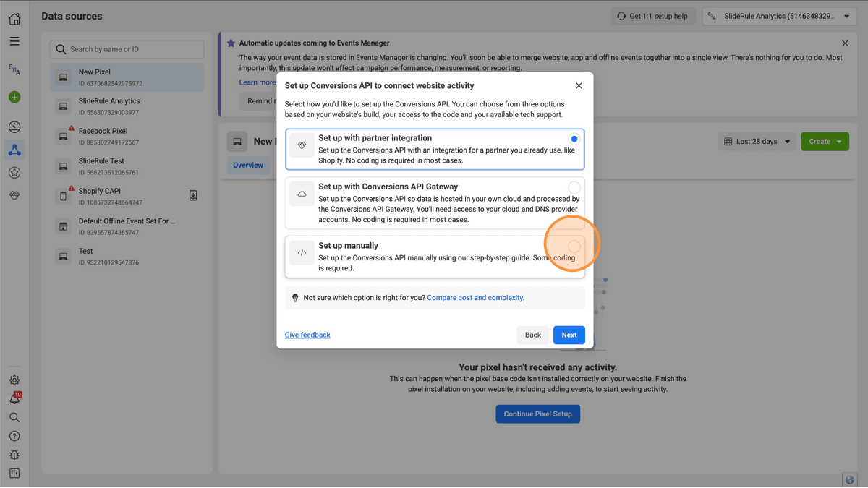Viewport: 868px width, 488px height.
Task: Select Set up manually radio button
Action: point(574,247)
